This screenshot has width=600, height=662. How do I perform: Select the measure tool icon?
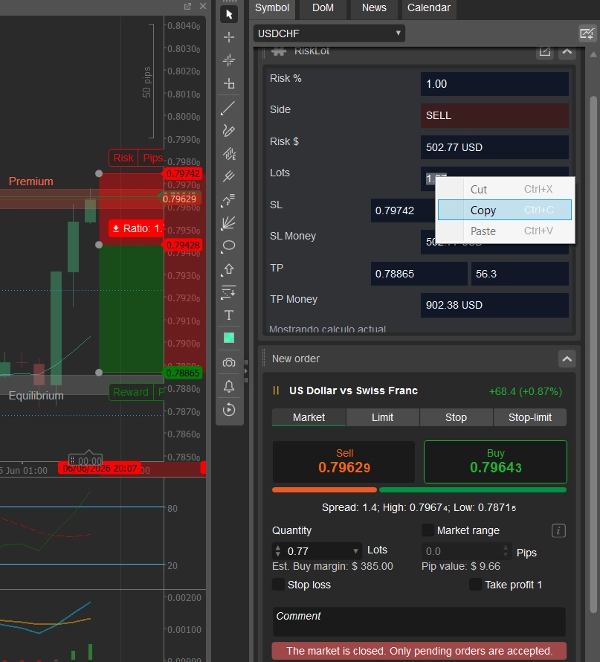pos(229,83)
